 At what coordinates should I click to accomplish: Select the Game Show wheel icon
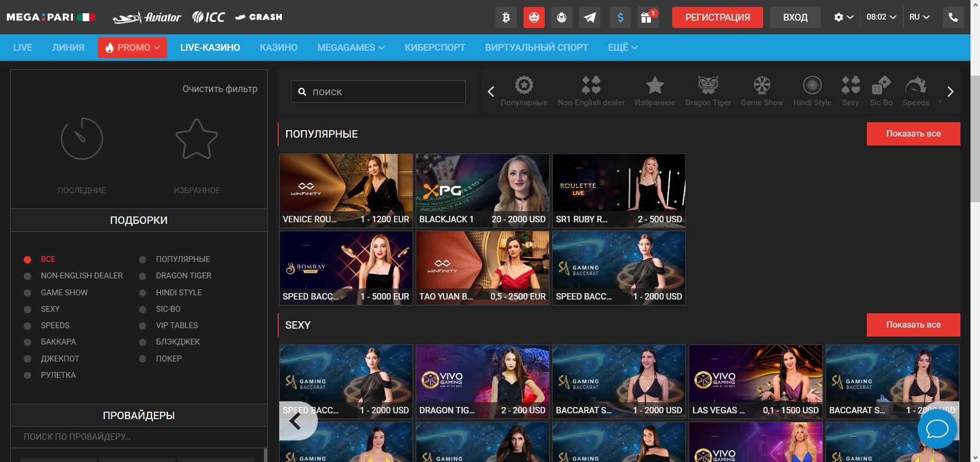pyautogui.click(x=762, y=91)
